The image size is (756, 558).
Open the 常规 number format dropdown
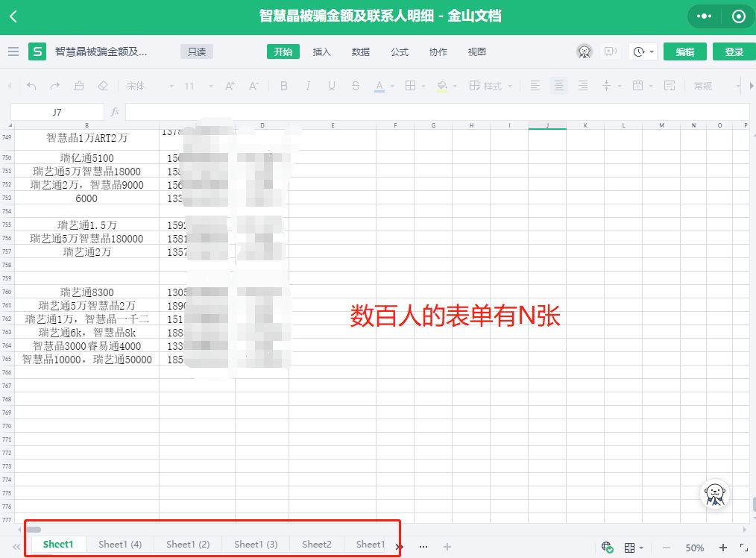click(716, 86)
